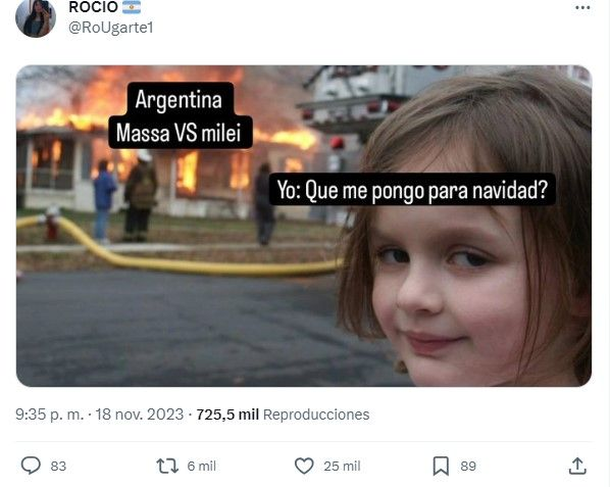Like the tweet with heart icon

coord(304,466)
